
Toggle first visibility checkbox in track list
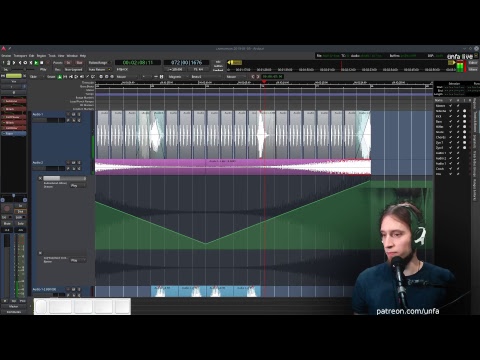(x=450, y=105)
